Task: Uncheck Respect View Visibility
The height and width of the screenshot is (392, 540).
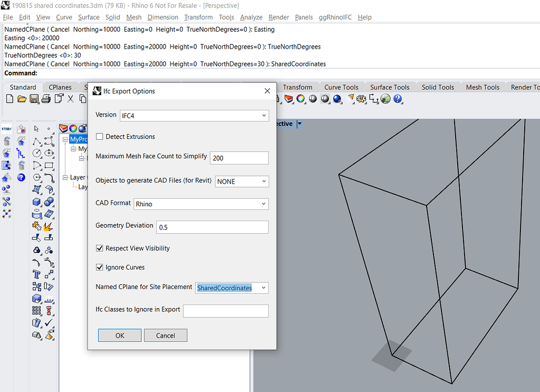Action: [99, 248]
